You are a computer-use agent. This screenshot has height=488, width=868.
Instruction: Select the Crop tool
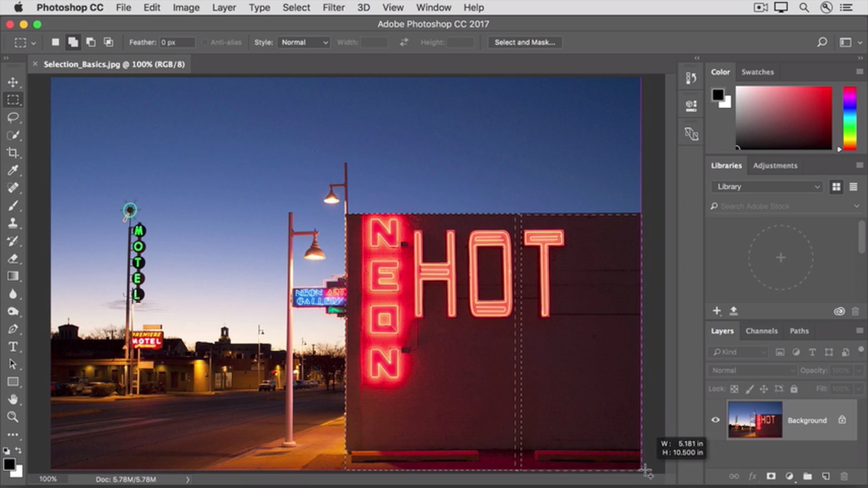coord(13,152)
